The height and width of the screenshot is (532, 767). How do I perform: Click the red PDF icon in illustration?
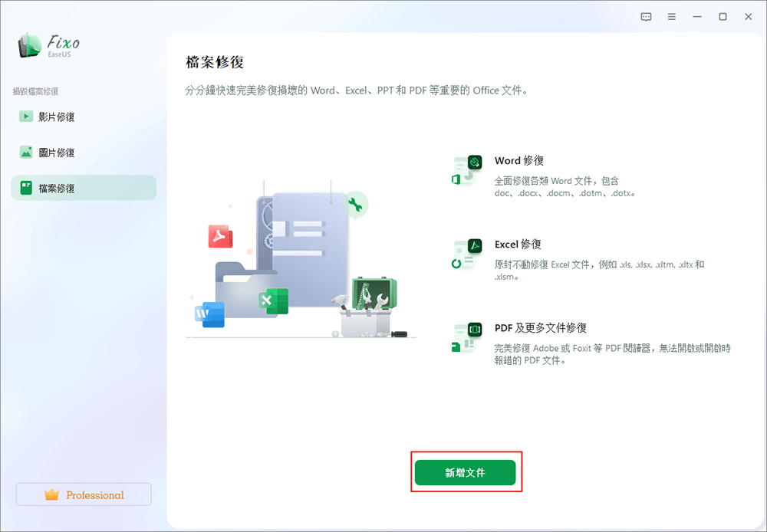[221, 236]
